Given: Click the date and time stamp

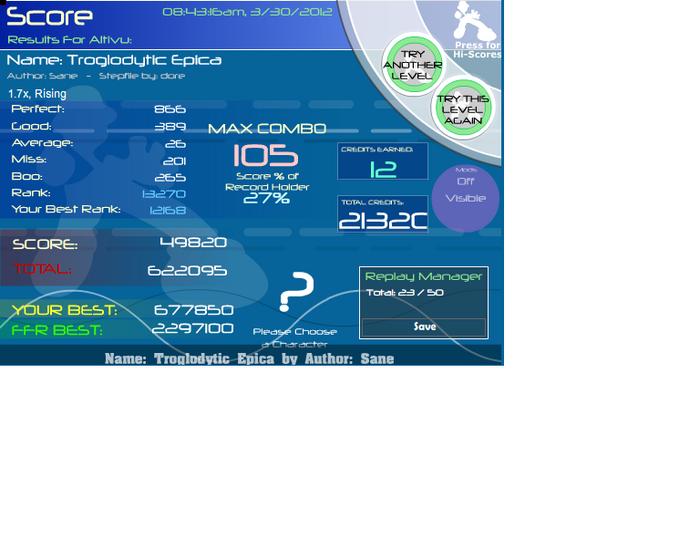Looking at the screenshot, I should tap(247, 12).
